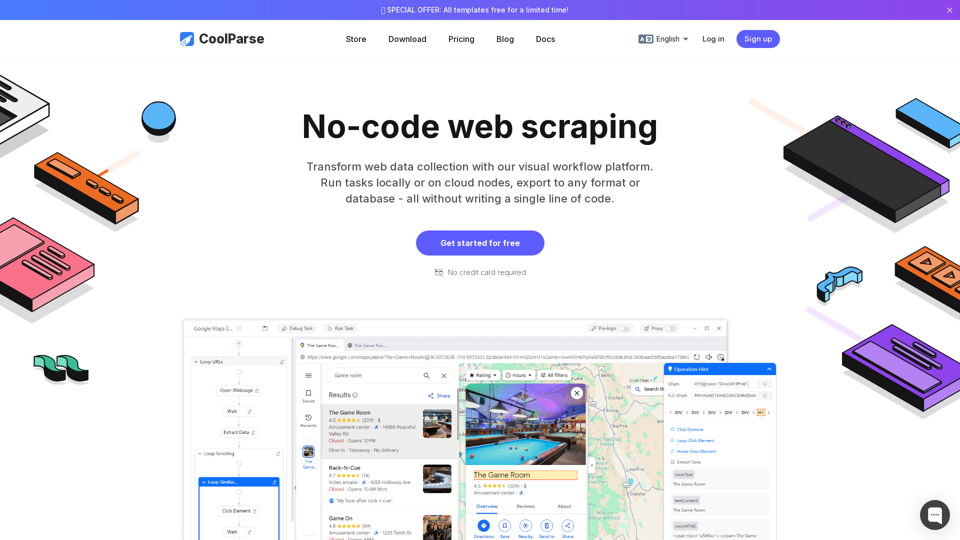This screenshot has width=960, height=540.
Task: Click the Click Element option in Operation Hint
Action: click(x=687, y=429)
